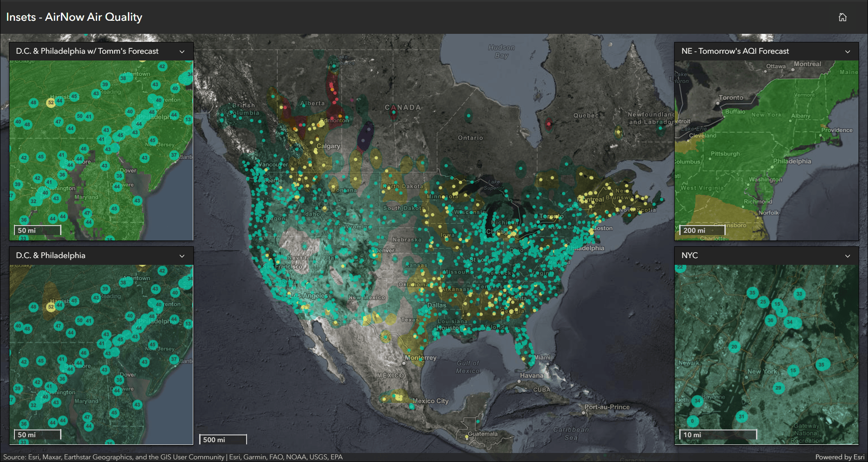Select the 0 AQI marker in NYC inset
868x462 pixels.
(692, 421)
